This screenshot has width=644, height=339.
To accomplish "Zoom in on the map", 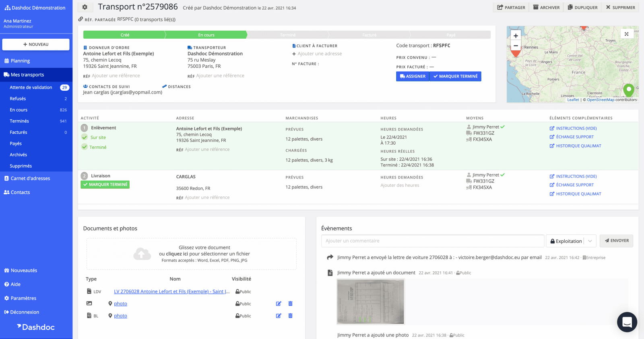I will (516, 36).
